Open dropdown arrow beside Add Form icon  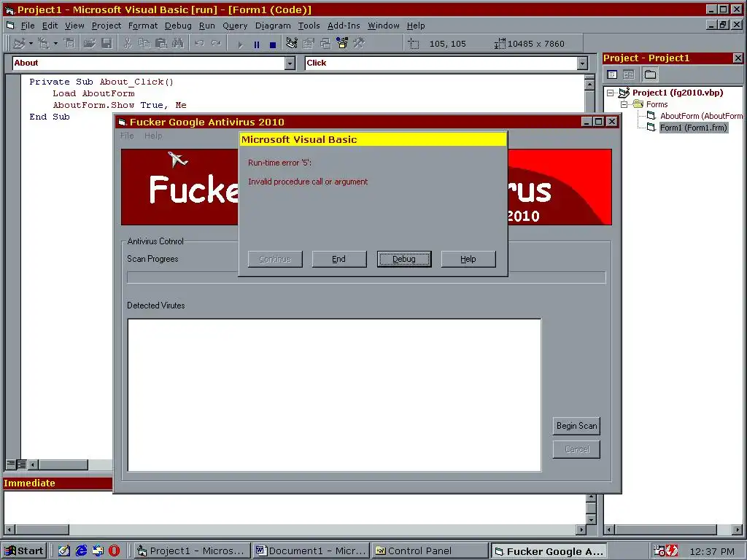[55, 43]
